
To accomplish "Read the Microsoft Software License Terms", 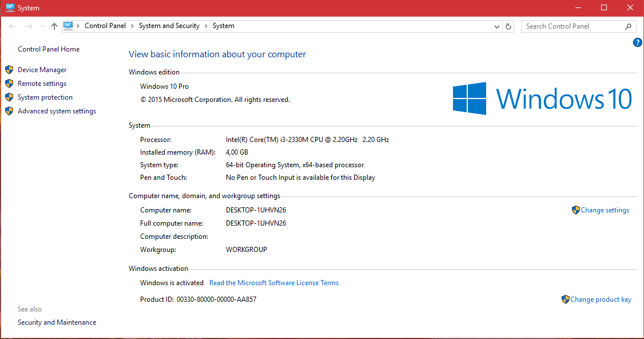I will tap(274, 283).
